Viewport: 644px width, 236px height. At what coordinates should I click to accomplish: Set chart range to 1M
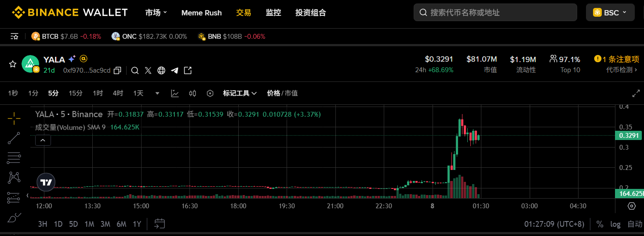point(89,224)
